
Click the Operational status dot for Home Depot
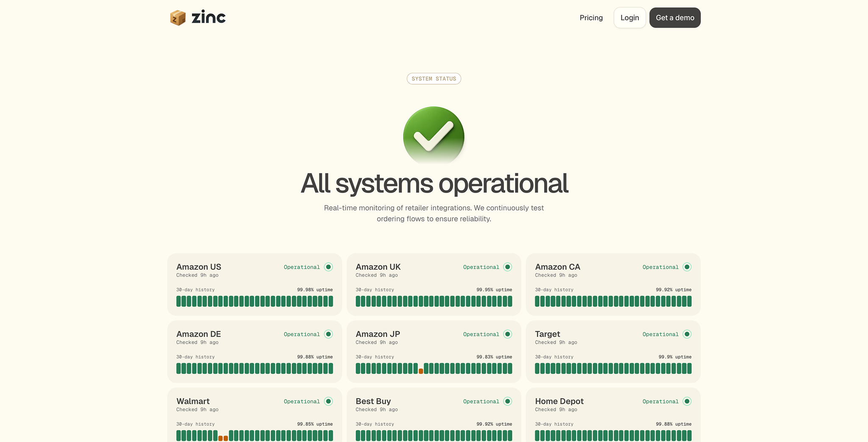pos(687,401)
